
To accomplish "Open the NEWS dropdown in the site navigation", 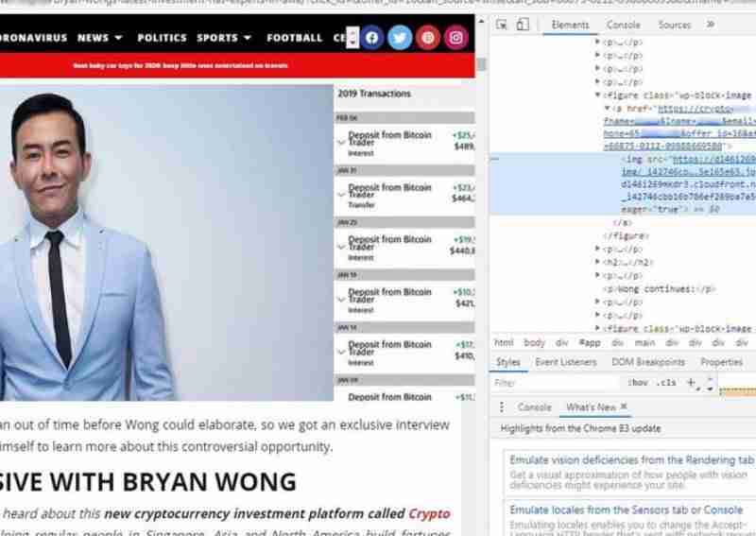I will tap(100, 38).
